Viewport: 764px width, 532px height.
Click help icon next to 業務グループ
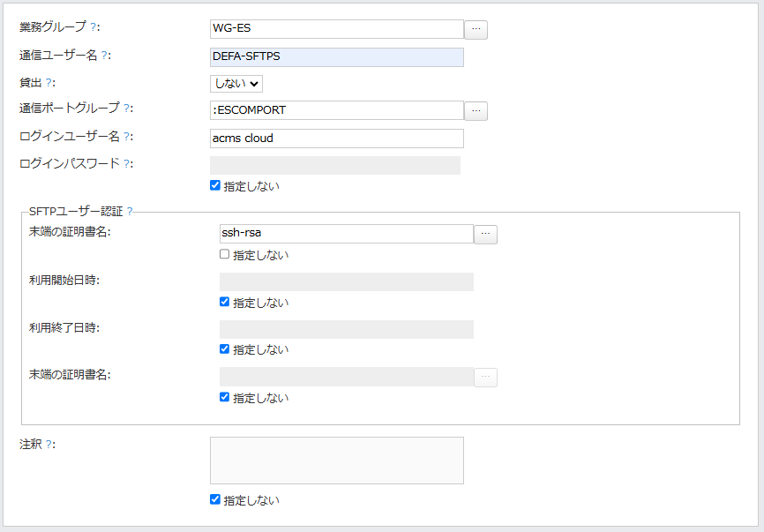(94, 28)
